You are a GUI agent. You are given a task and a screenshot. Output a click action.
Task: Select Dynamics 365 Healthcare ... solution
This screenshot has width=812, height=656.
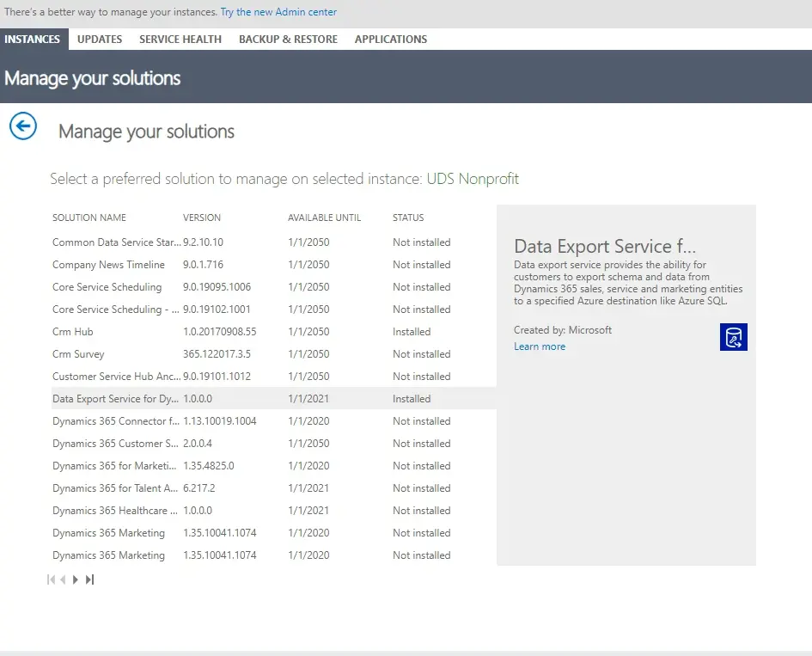tap(274, 511)
